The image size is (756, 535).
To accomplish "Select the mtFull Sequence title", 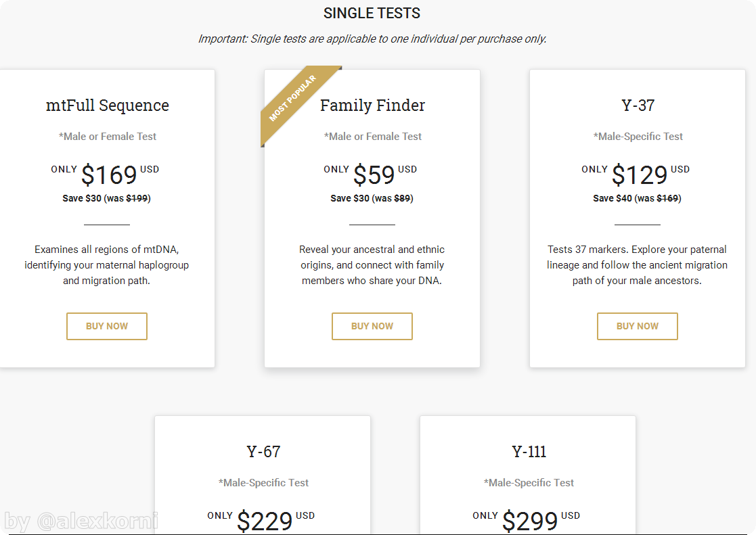I will 107,106.
